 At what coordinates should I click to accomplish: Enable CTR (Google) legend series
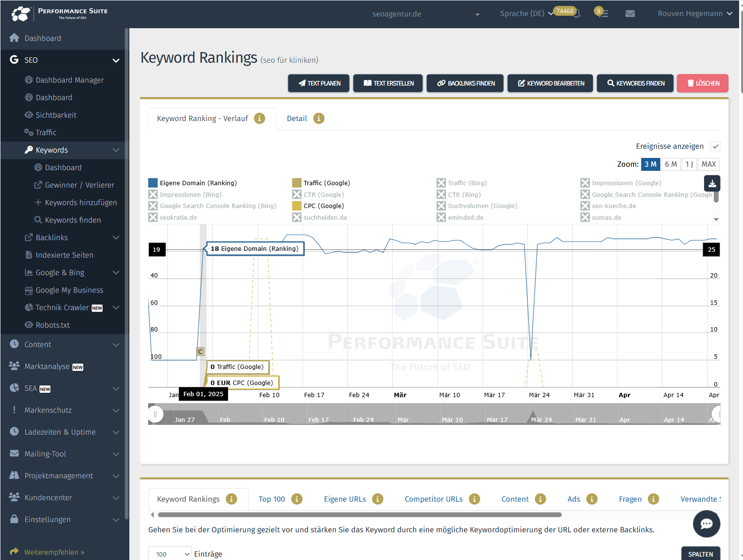tap(318, 194)
